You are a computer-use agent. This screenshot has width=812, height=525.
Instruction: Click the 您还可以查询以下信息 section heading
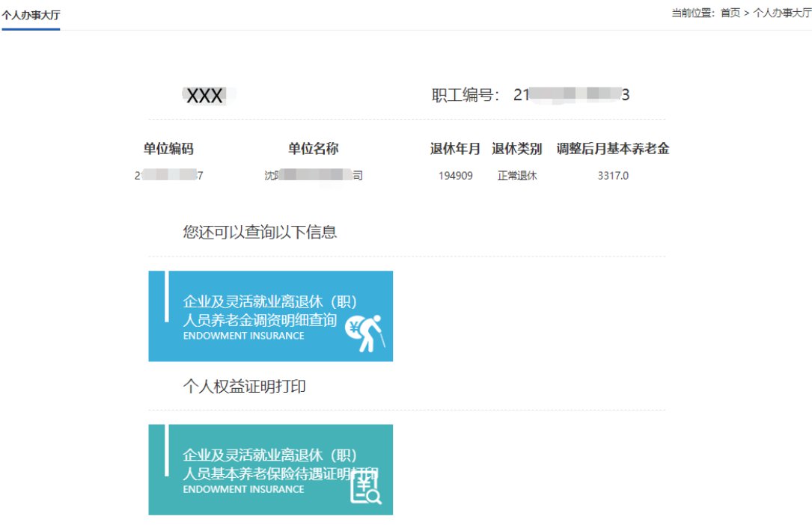(x=260, y=233)
